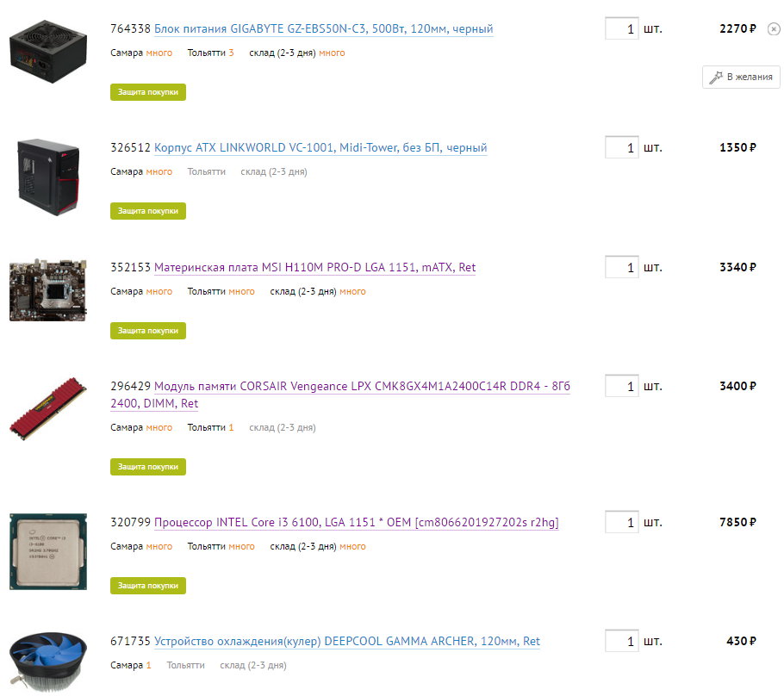Click the quantity field for the power supply
The image size is (784, 696).
[621, 28]
